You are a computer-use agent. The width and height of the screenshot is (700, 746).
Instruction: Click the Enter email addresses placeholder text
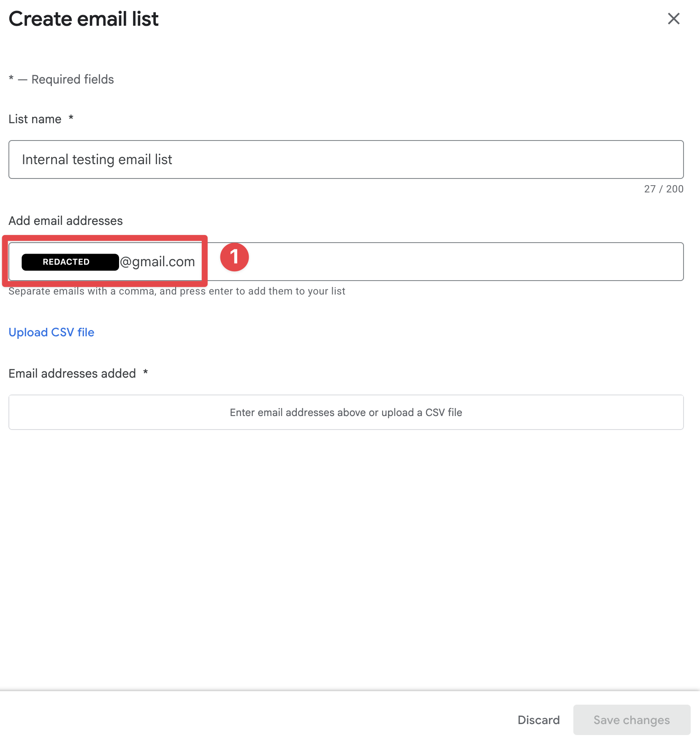point(346,412)
